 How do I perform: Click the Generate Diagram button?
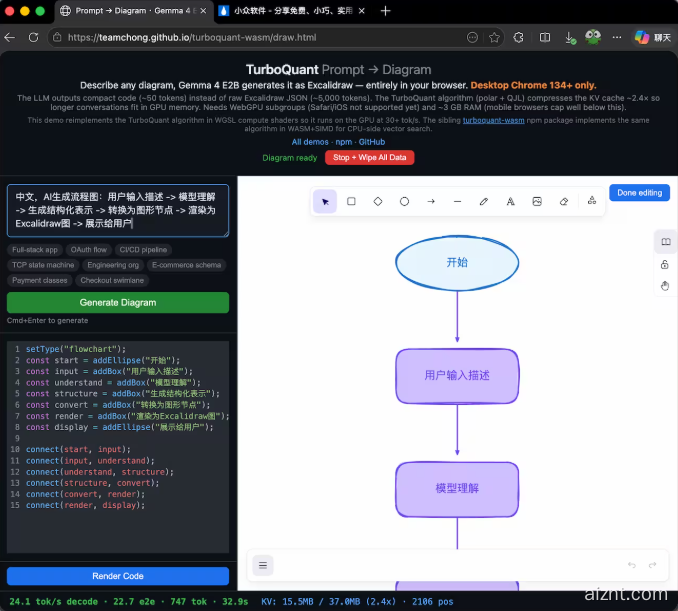coord(118,303)
